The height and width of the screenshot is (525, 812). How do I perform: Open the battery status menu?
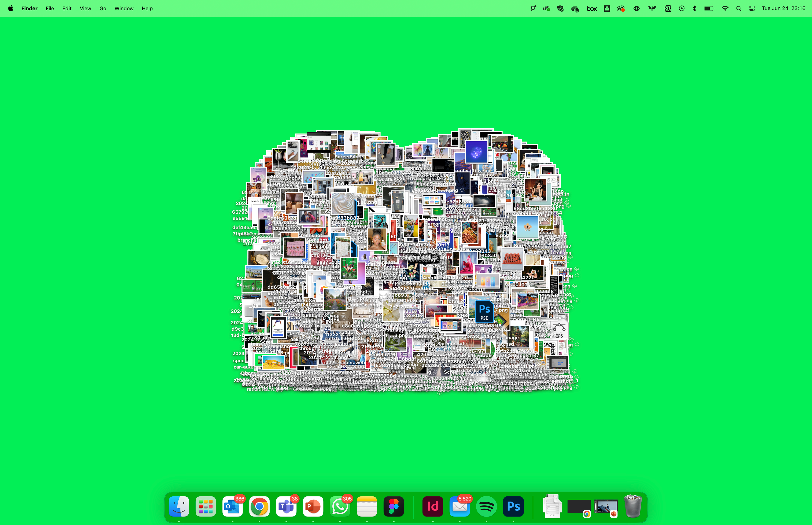(709, 8)
